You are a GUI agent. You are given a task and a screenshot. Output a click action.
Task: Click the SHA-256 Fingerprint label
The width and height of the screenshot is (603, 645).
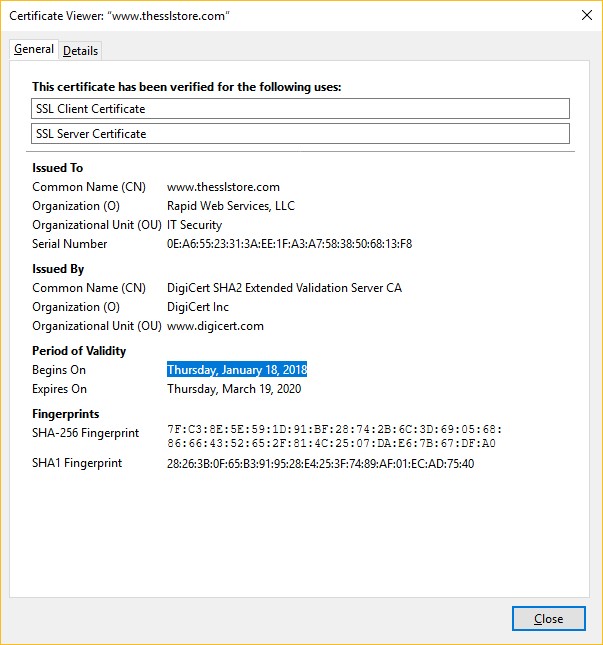click(86, 433)
